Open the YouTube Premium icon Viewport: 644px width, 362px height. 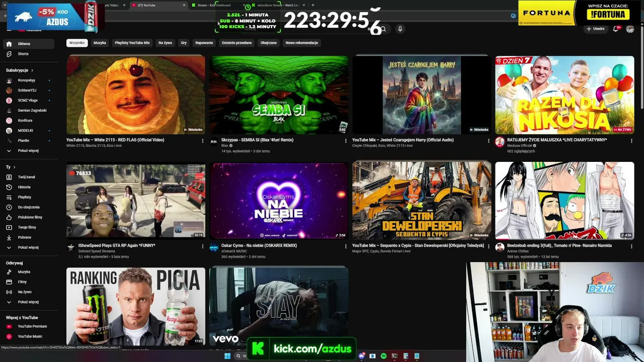point(9,326)
